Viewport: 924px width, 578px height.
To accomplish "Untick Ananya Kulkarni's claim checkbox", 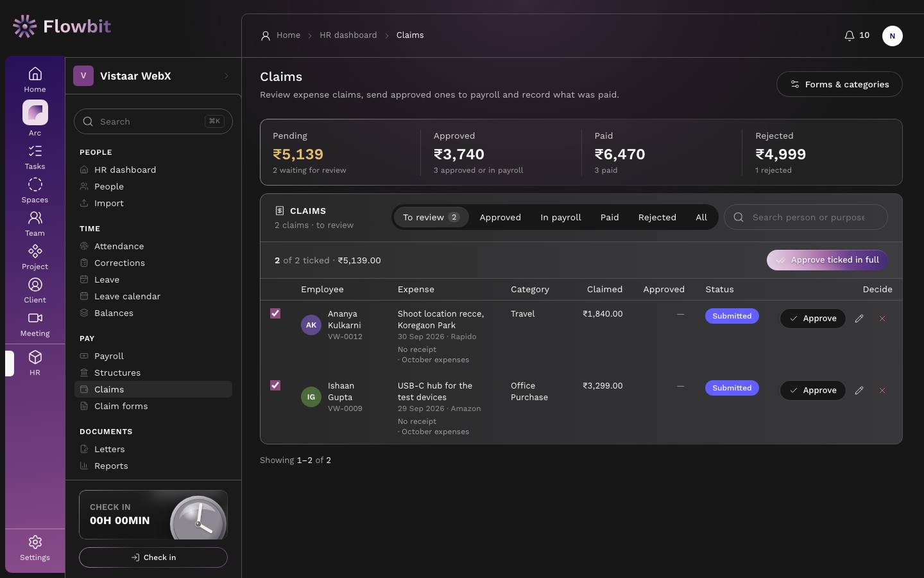I will click(x=275, y=313).
